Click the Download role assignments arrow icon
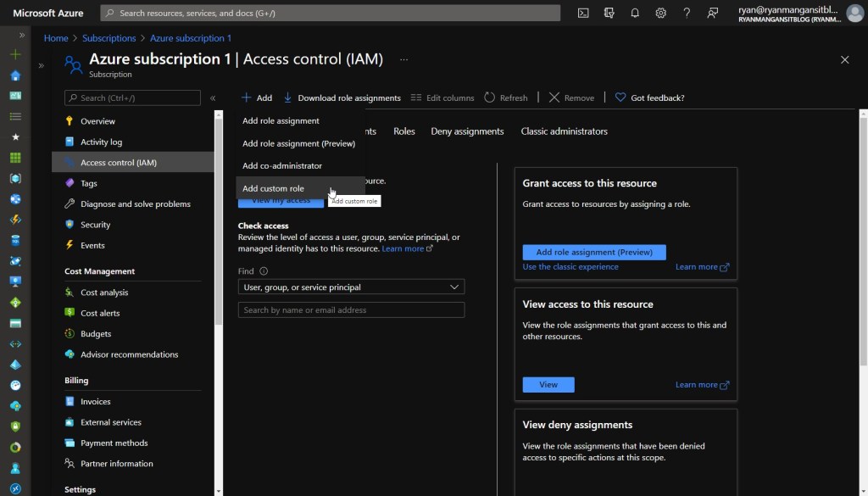The width and height of the screenshot is (868, 496). (x=287, y=98)
